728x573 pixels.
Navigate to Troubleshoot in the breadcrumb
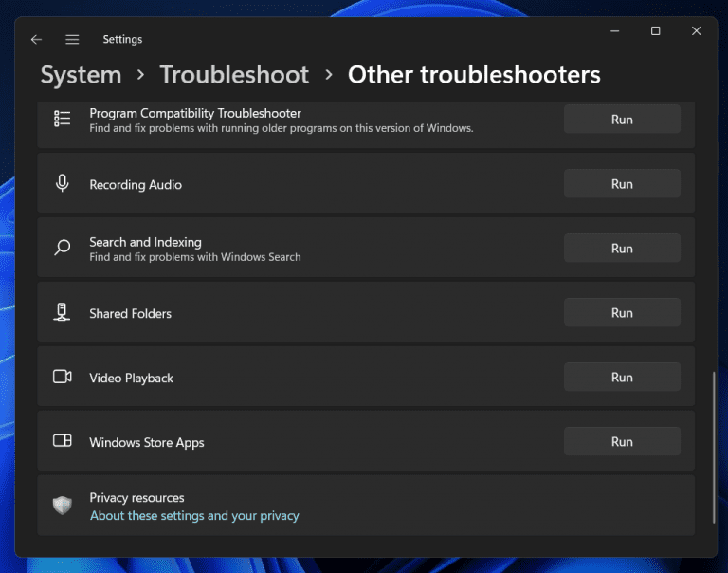point(234,75)
